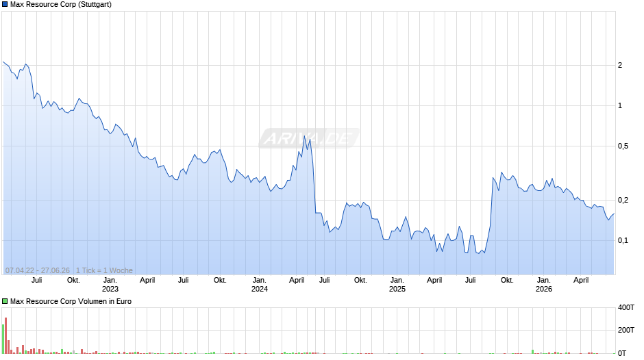Click the '1 Tick = 1 Woche' label
The image size is (644, 360).
pos(104,270)
